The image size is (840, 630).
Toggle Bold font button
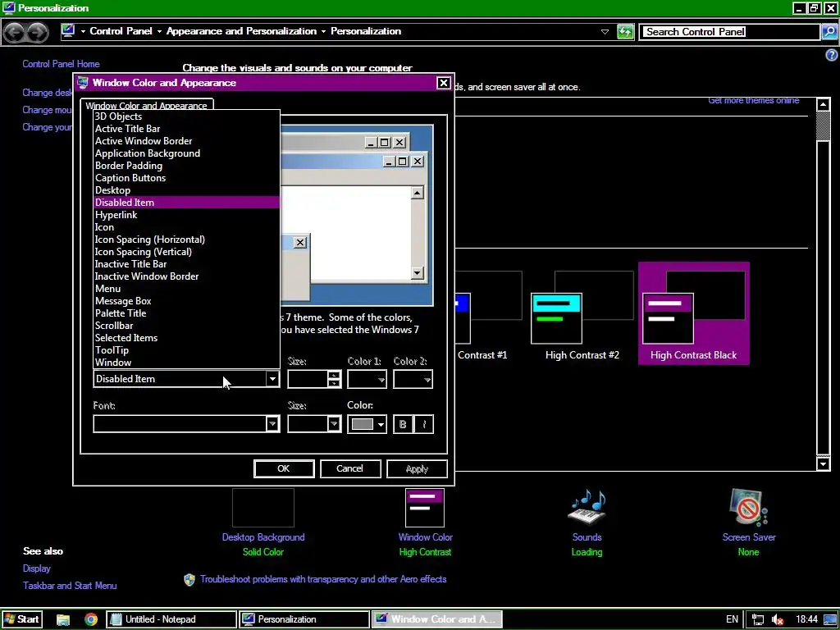coord(403,424)
